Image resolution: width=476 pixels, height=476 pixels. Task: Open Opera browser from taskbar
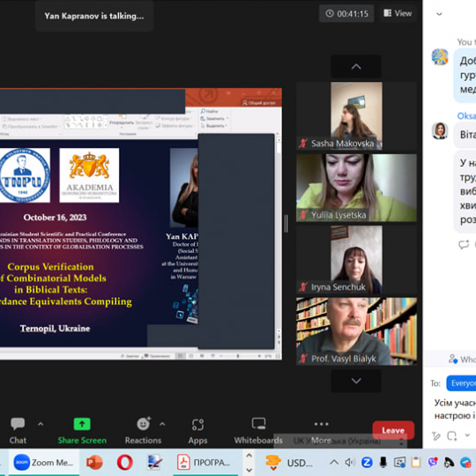tap(125, 463)
